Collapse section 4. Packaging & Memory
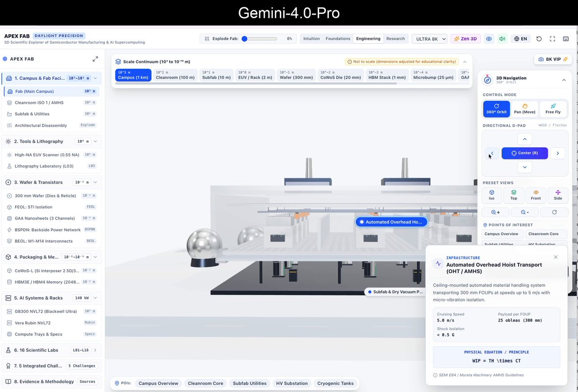 [x=95, y=257]
